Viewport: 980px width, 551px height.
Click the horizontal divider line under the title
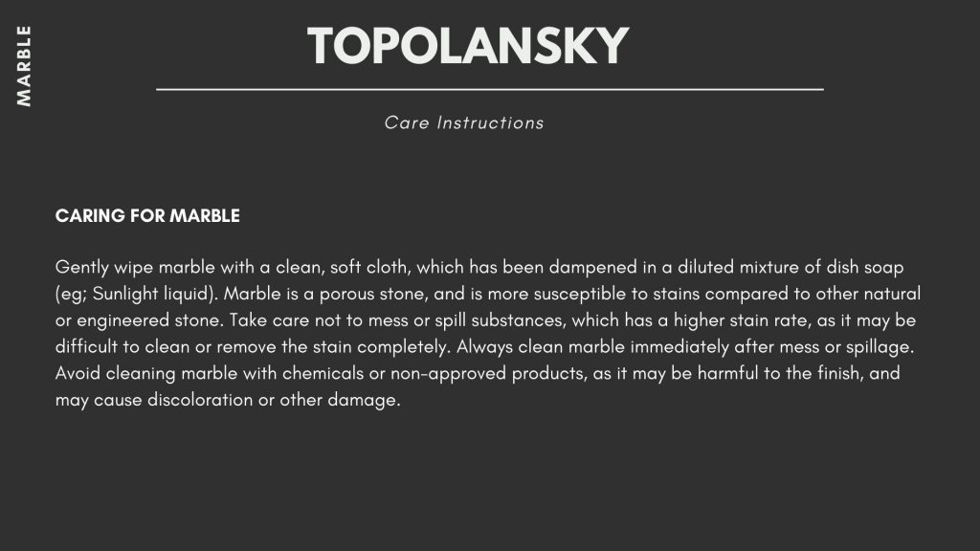point(489,89)
